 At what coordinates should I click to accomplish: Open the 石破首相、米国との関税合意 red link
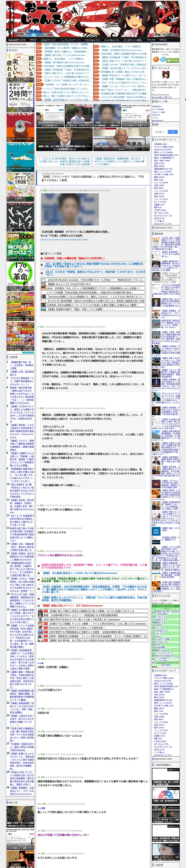pyautogui.click(x=74, y=258)
